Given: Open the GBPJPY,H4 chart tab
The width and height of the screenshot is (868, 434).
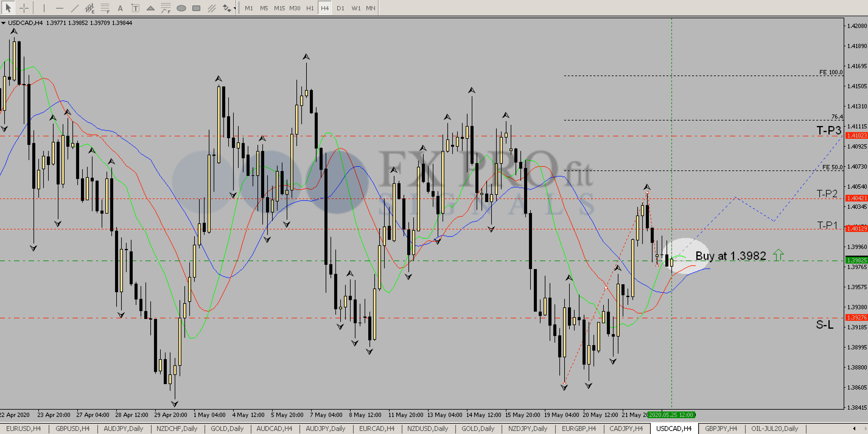Looking at the screenshot, I should 721,428.
